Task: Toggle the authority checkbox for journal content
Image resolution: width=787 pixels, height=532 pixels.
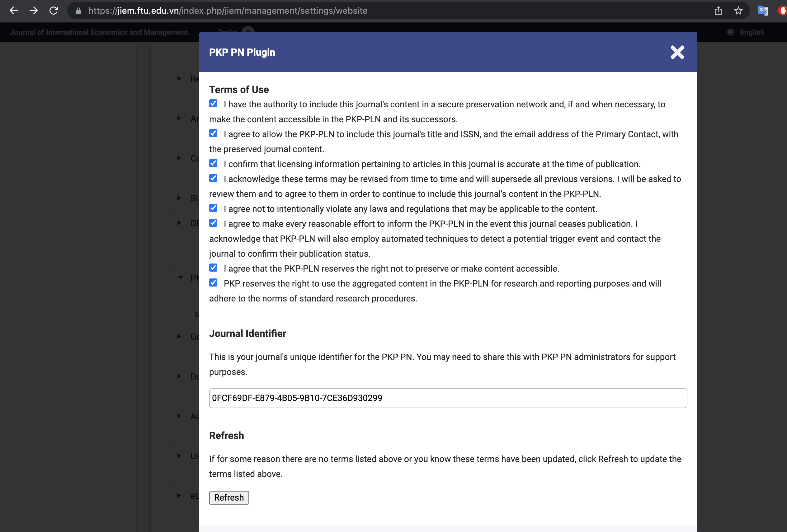Action: pyautogui.click(x=213, y=103)
